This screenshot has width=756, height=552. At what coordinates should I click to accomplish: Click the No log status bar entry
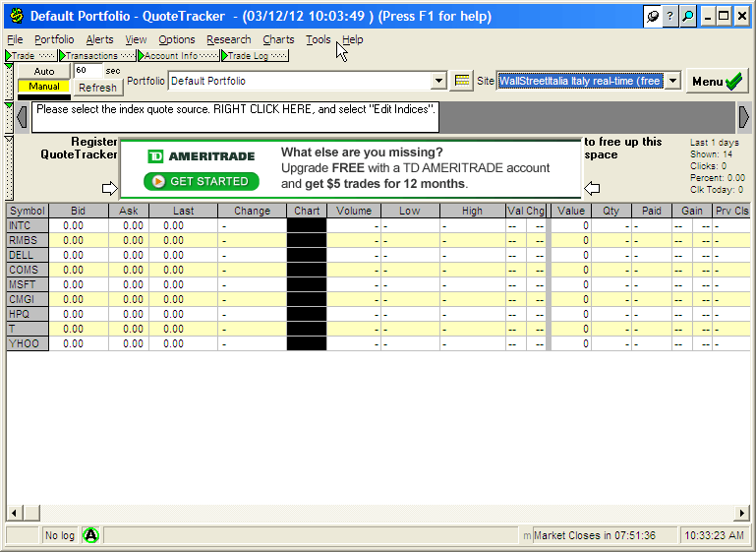point(60,535)
